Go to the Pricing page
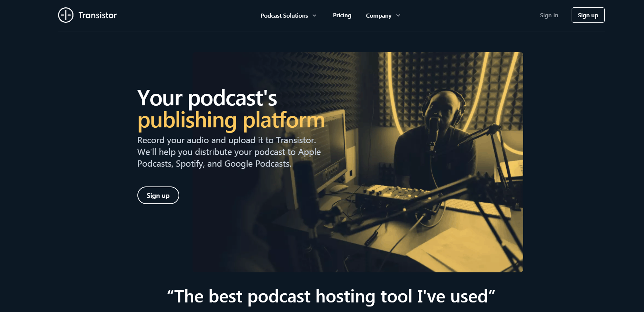The image size is (644, 312). click(x=342, y=15)
